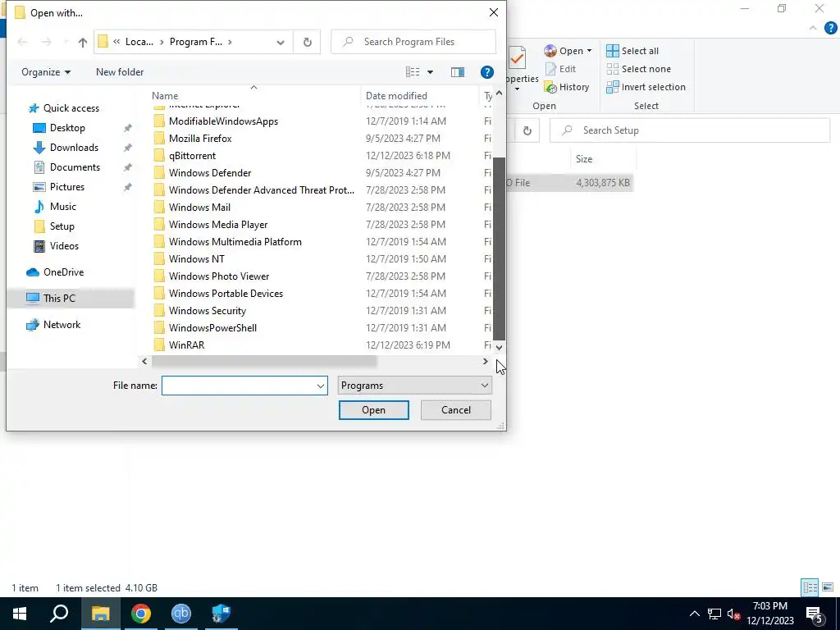Show hidden system tray icons
The image size is (840, 630).
694,614
